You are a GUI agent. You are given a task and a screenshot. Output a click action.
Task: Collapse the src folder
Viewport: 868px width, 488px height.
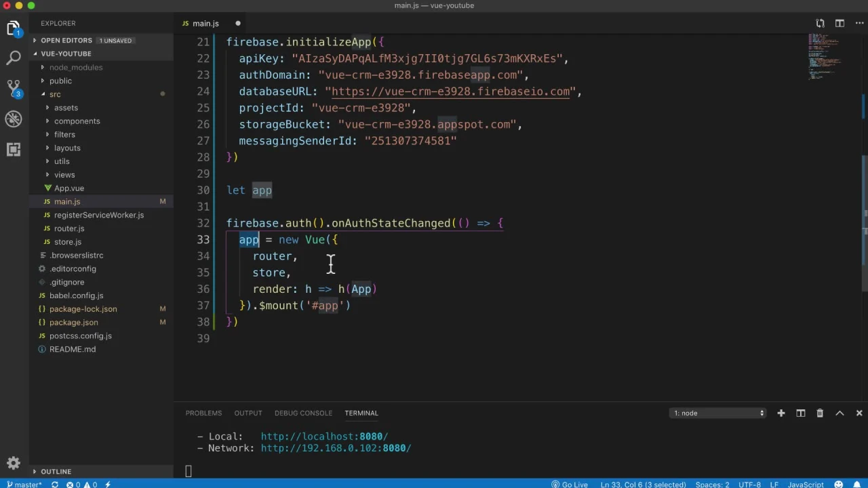click(54, 94)
